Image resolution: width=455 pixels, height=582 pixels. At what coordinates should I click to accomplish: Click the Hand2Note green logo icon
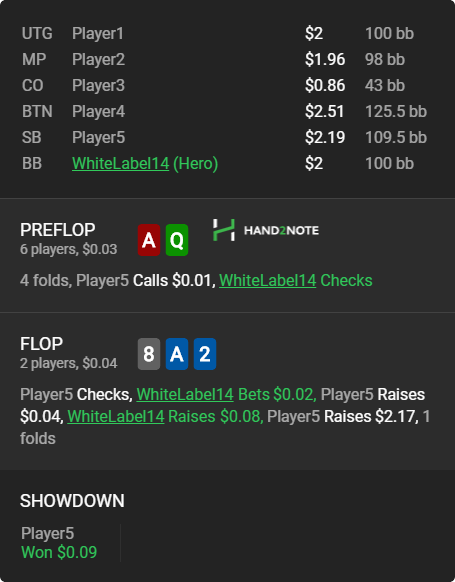tap(224, 230)
